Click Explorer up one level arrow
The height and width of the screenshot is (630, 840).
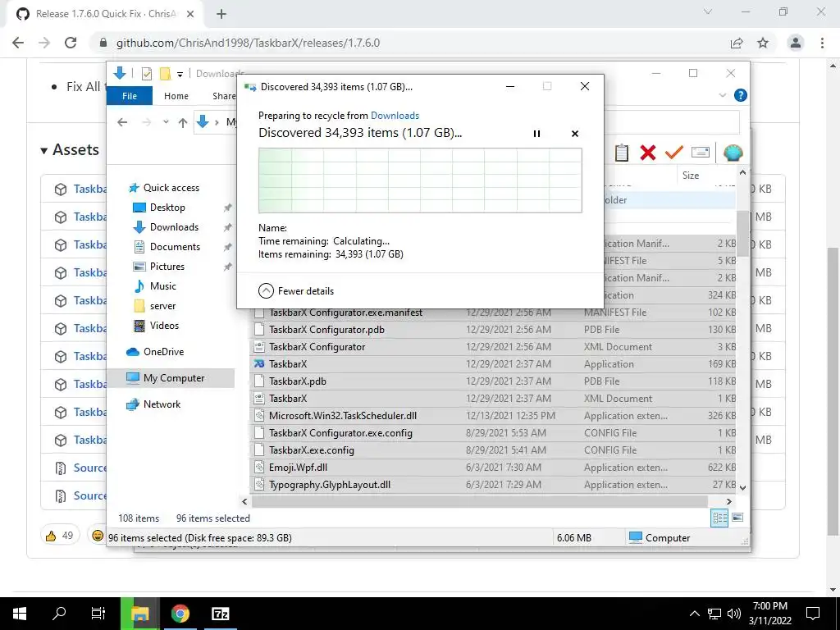tap(183, 123)
